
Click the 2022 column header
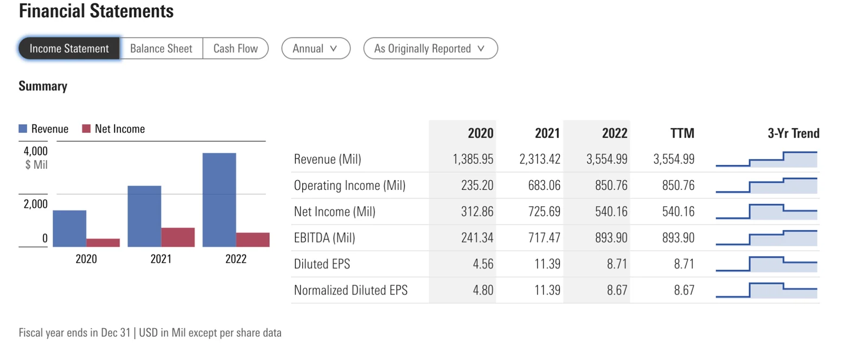pos(614,133)
